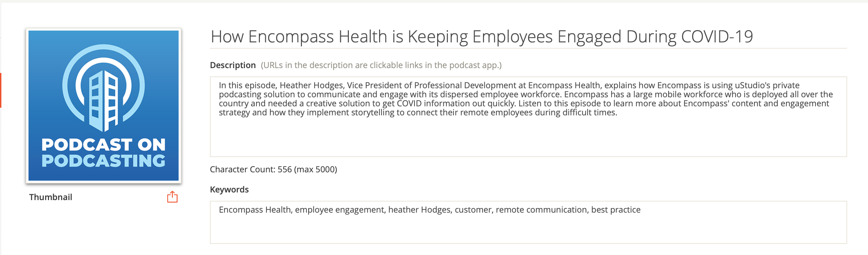
Task: Click the Character Count text
Action: tap(273, 170)
